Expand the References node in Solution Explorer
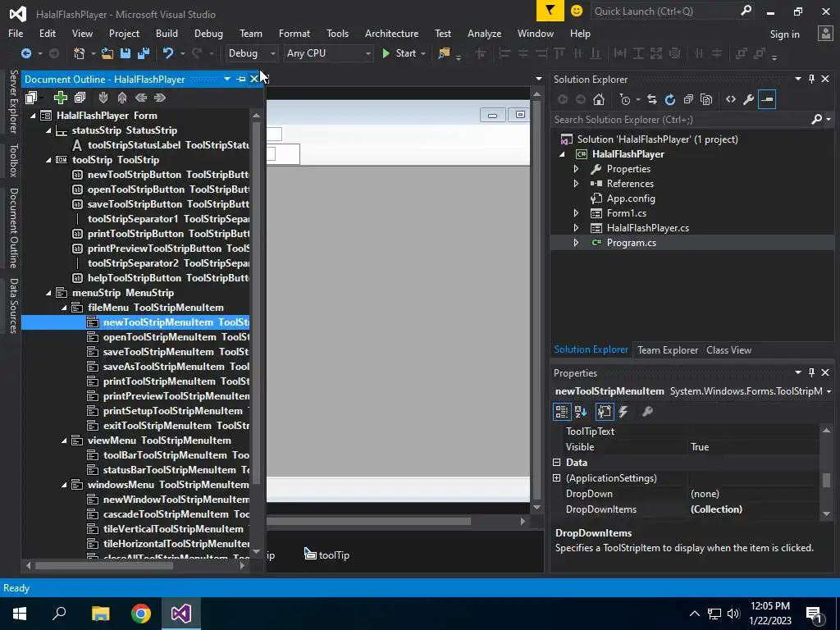840x630 pixels. (x=577, y=184)
